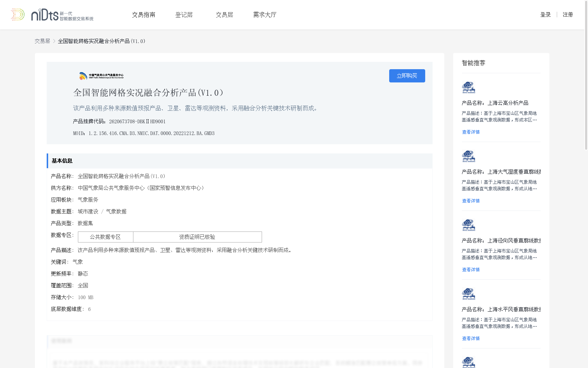Open the 需求大厅 navigation item
588x368 pixels.
pyautogui.click(x=265, y=15)
